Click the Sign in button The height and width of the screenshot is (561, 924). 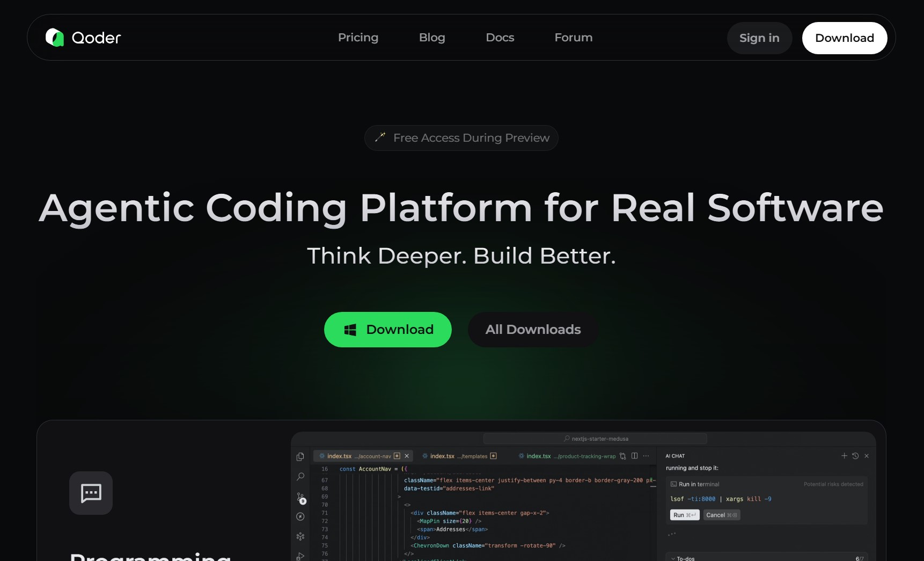pos(759,38)
